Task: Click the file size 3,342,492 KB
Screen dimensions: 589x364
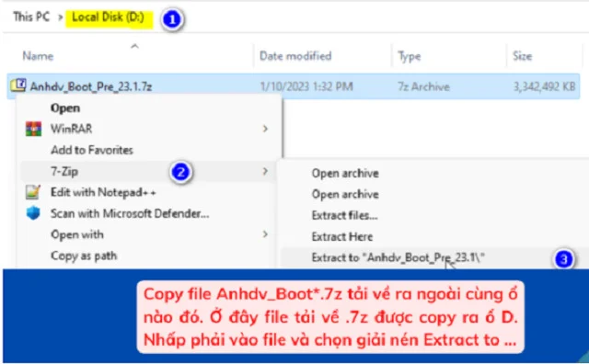Action: [544, 86]
